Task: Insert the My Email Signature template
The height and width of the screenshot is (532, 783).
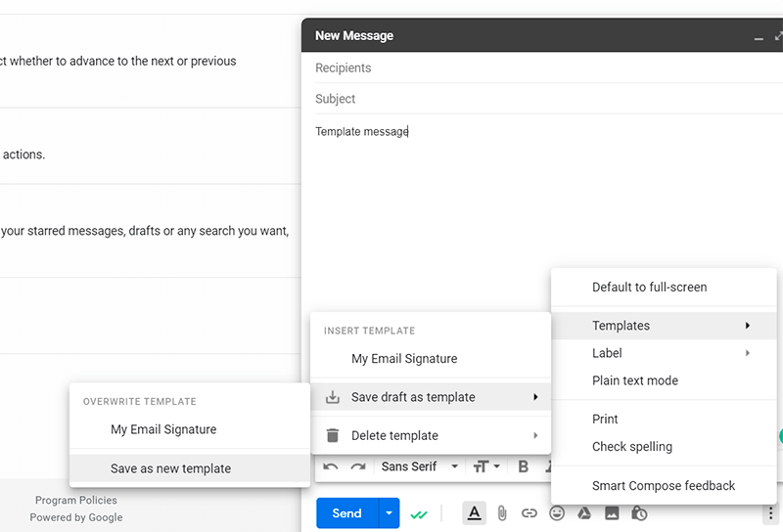Action: (x=431, y=358)
